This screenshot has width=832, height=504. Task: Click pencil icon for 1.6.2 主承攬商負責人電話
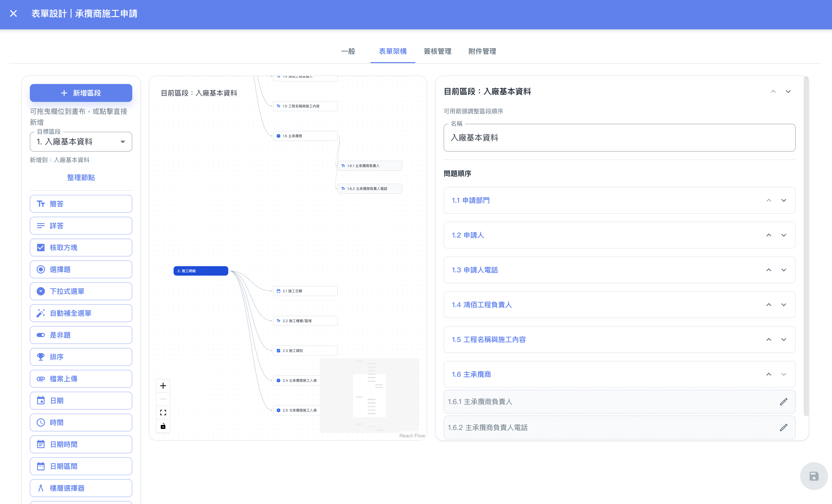coord(783,428)
